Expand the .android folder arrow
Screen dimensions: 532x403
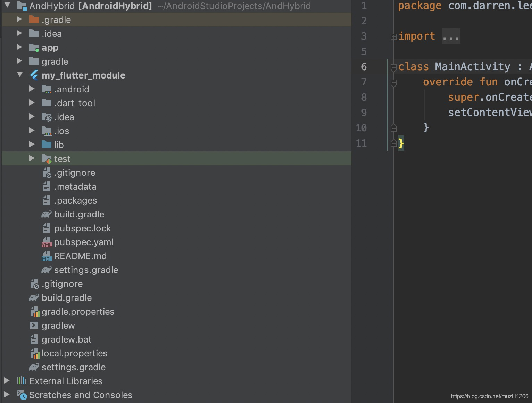[32, 89]
